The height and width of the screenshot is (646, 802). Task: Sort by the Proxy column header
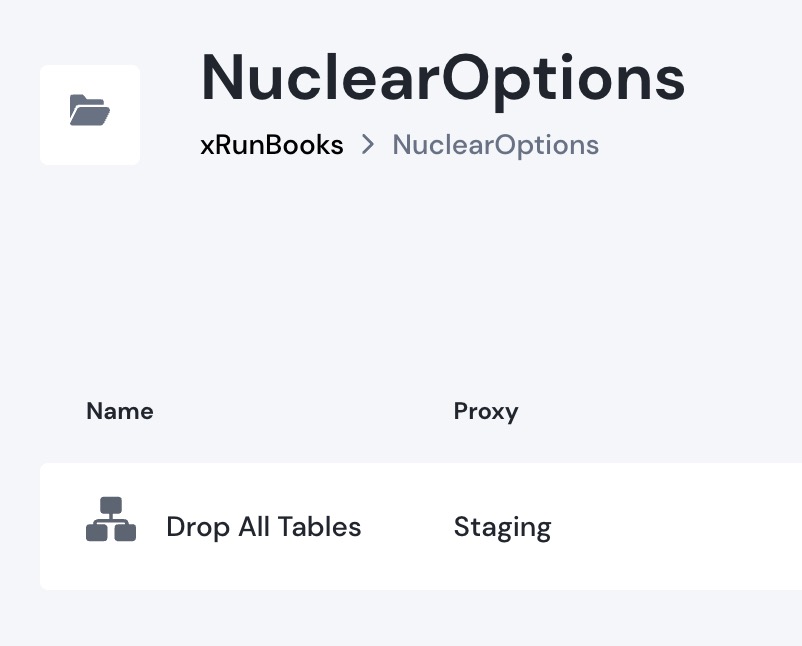(485, 411)
